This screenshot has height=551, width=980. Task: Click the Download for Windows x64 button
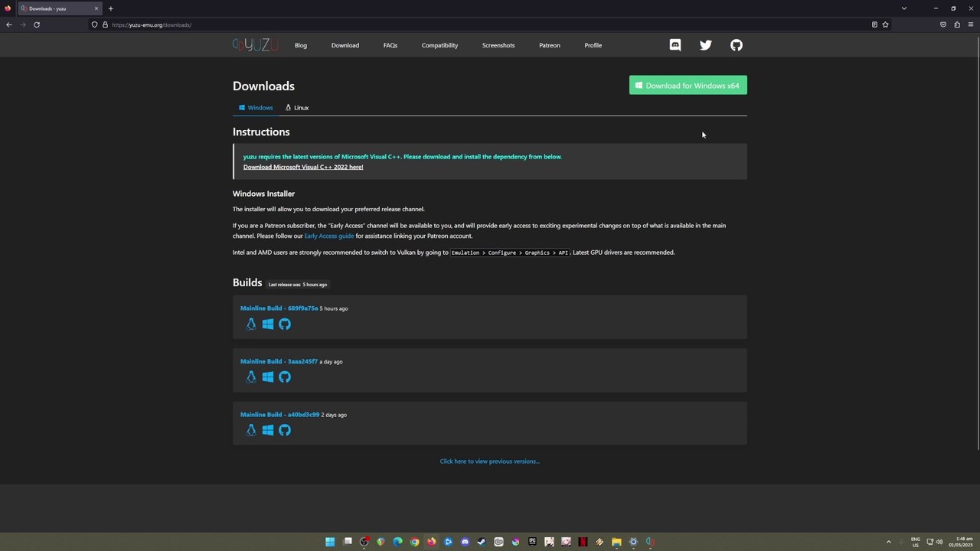[688, 86]
